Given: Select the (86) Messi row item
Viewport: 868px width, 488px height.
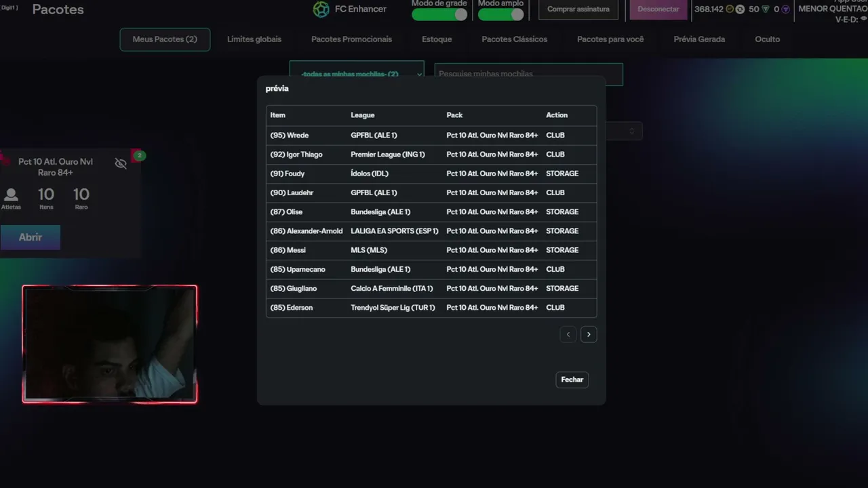Looking at the screenshot, I should pos(288,250).
